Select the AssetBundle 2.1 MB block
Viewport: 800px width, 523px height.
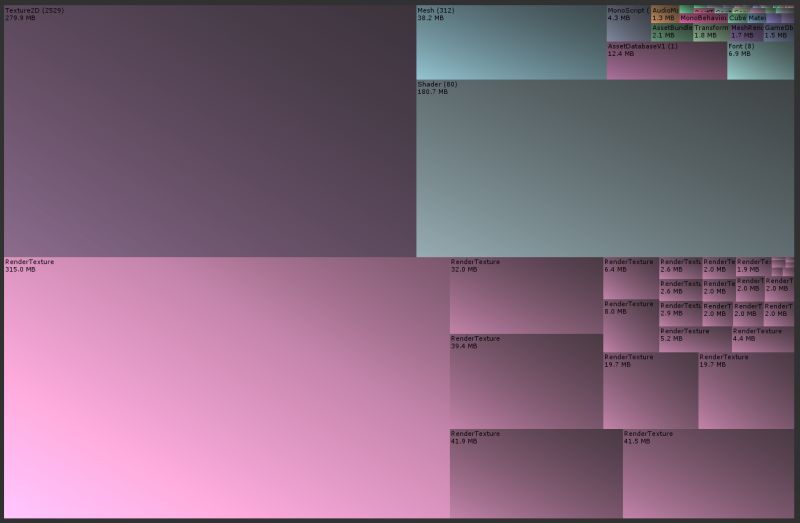coord(672,32)
